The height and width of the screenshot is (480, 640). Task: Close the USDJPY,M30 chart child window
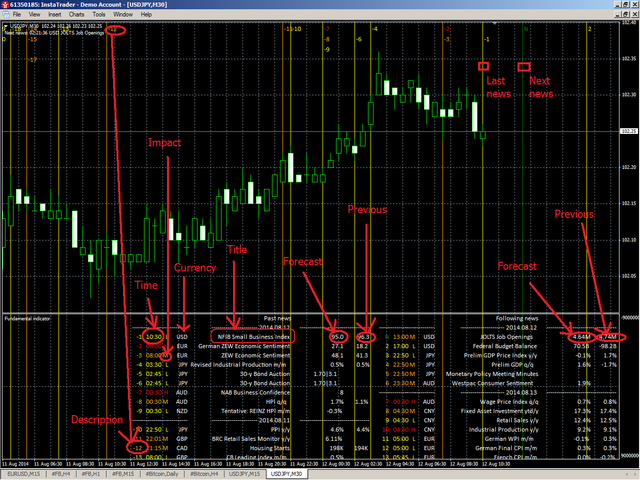[x=635, y=14]
